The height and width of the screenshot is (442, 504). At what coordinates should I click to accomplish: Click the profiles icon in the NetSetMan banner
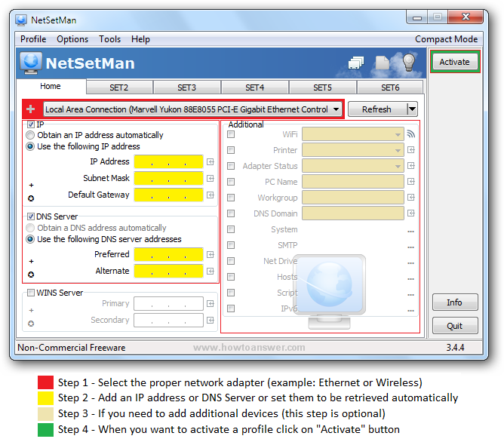tap(356, 63)
